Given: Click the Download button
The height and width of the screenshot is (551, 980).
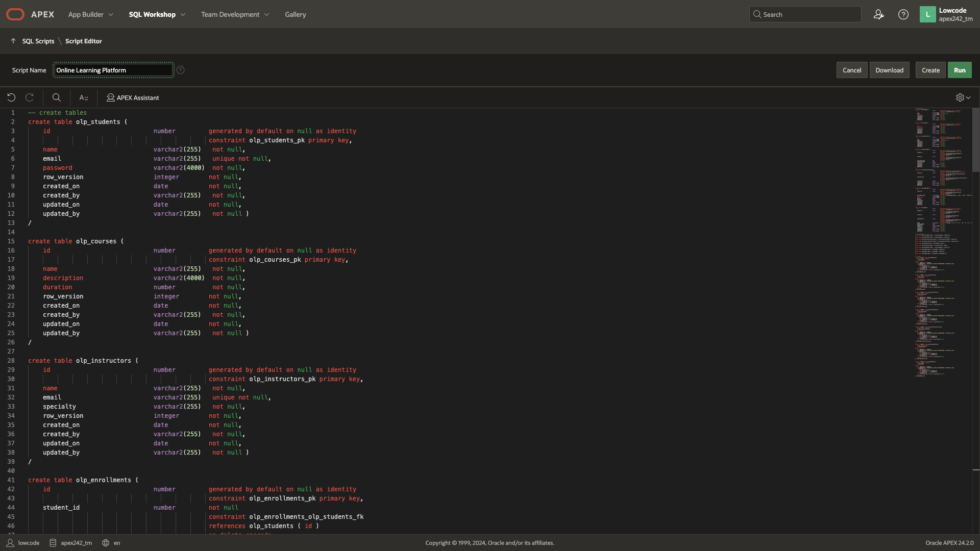Looking at the screenshot, I should [x=889, y=70].
